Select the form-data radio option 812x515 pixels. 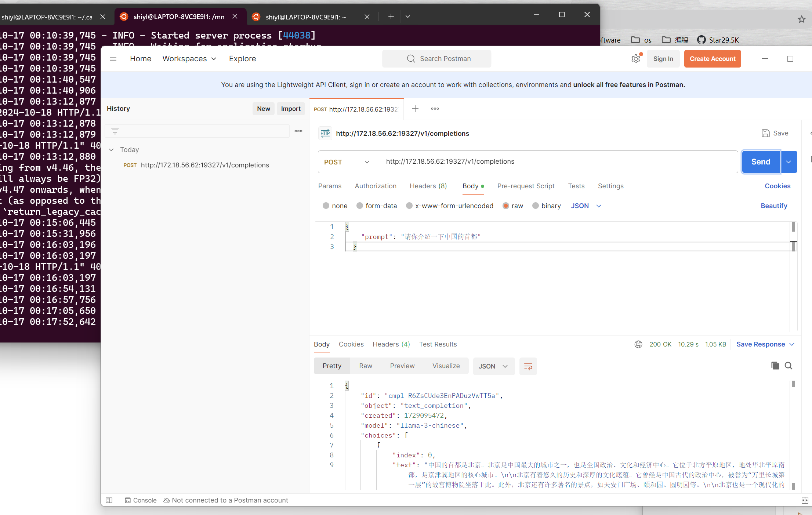coord(360,206)
